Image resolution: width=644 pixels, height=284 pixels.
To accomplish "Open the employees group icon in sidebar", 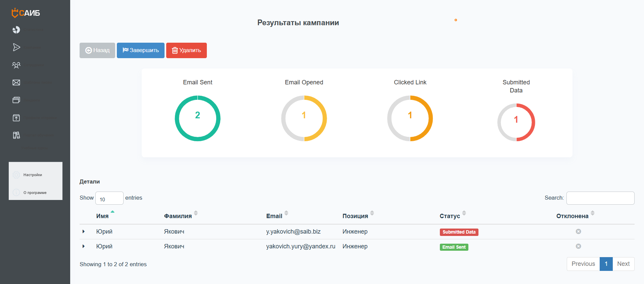I will (16, 65).
